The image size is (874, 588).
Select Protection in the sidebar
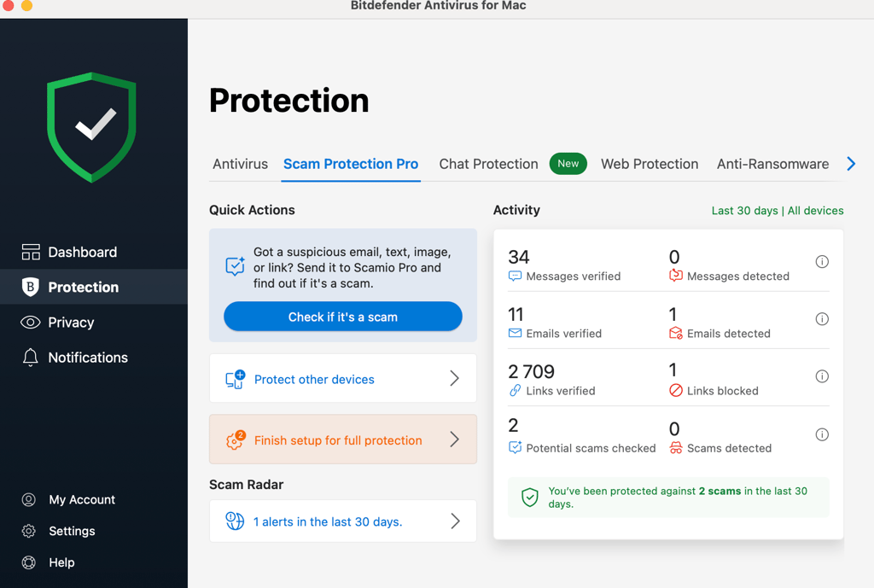tap(94, 287)
